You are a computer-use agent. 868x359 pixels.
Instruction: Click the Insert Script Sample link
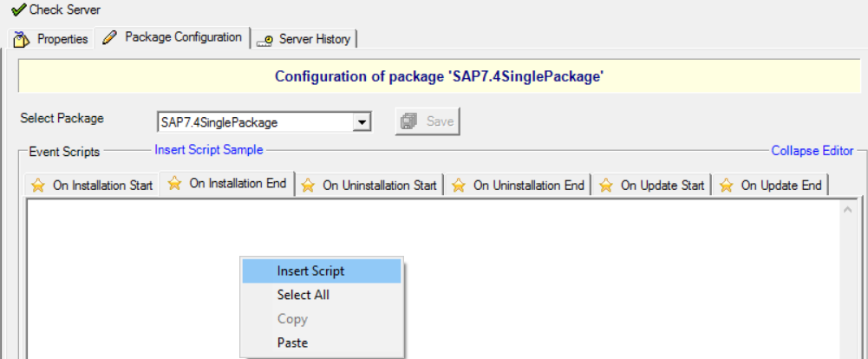(x=209, y=150)
